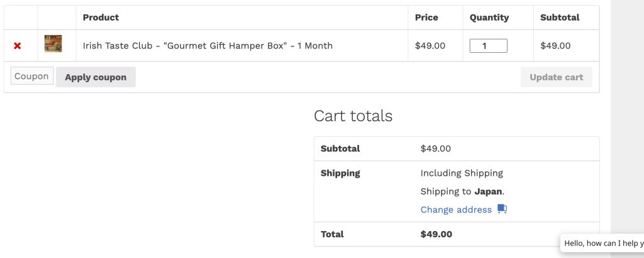Click the Gourmet Gift Hamper product thumbnail
This screenshot has width=644, height=258.
coord(53,44)
